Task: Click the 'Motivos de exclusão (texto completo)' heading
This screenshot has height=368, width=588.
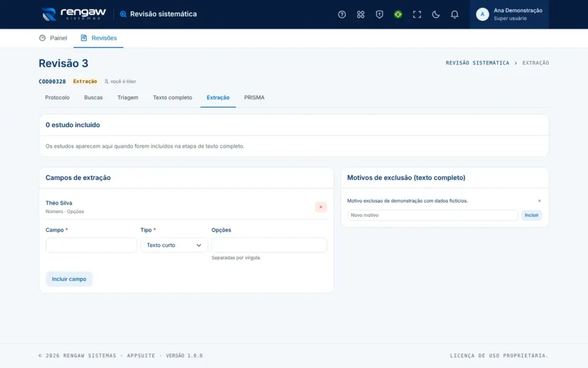Action: 406,178
